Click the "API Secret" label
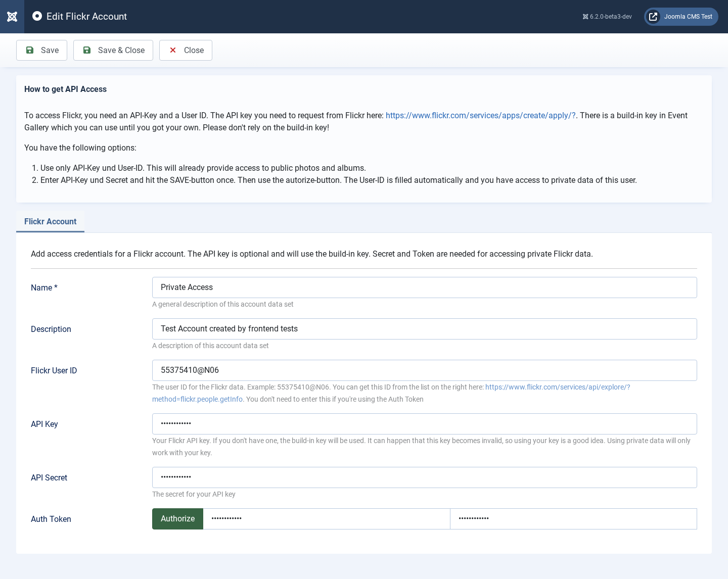 coord(49,477)
